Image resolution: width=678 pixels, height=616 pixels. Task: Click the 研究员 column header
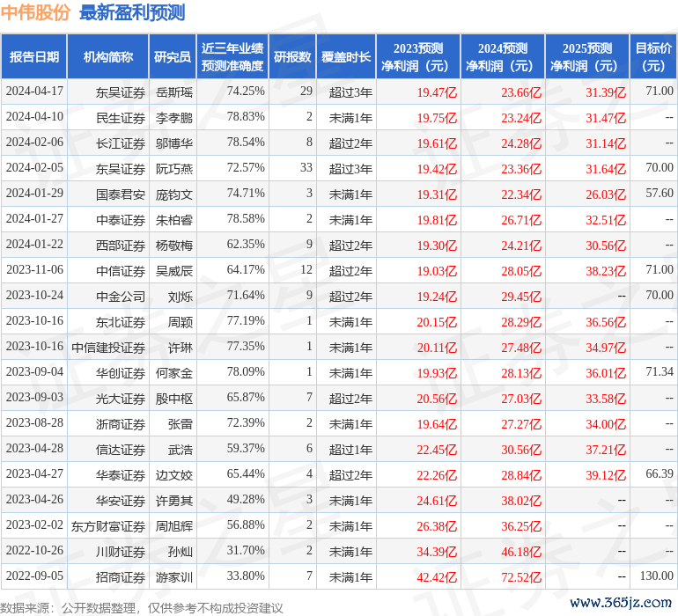173,56
